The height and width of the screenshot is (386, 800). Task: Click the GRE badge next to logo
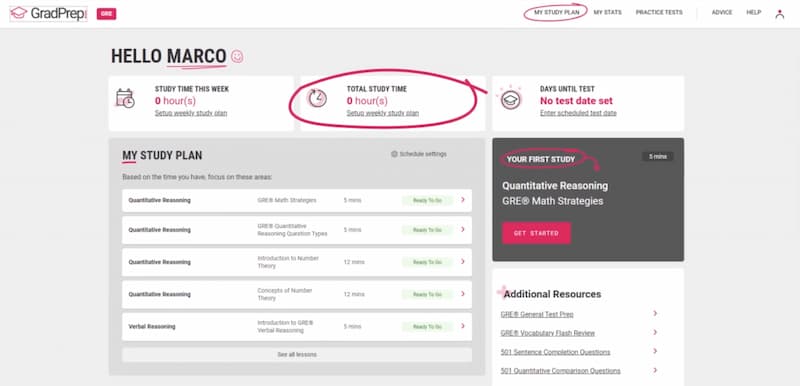coord(107,14)
